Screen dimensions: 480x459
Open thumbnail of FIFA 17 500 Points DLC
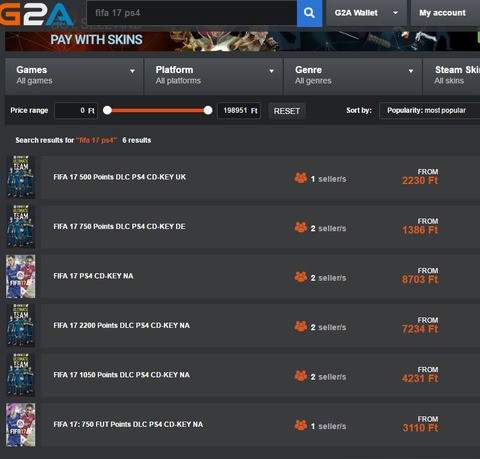tap(21, 177)
